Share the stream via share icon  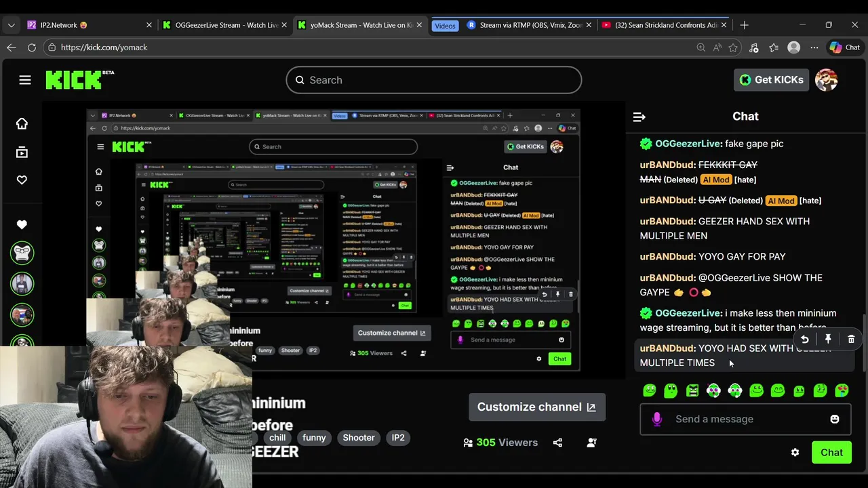coord(557,443)
